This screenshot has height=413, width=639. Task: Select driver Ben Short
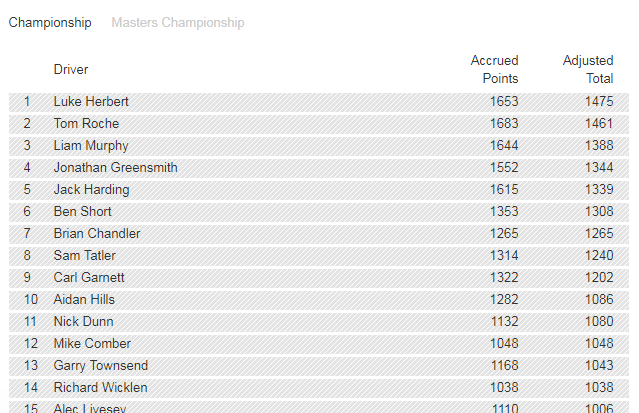coord(82,212)
